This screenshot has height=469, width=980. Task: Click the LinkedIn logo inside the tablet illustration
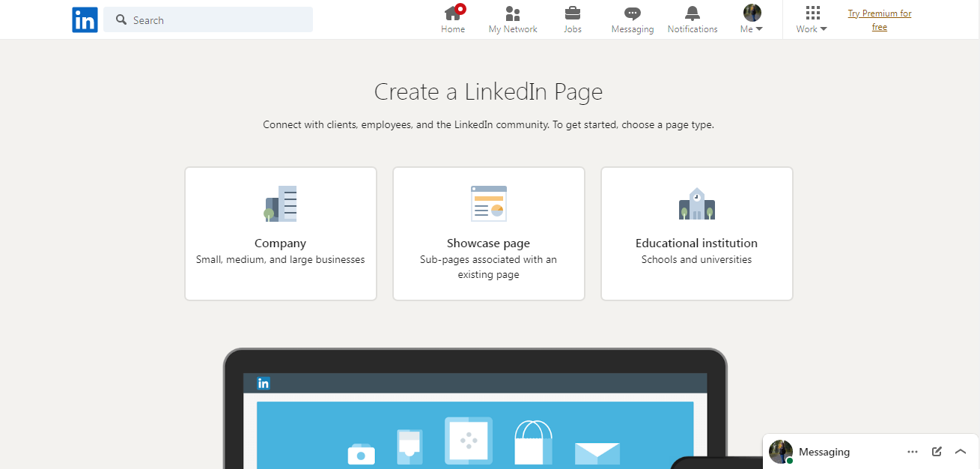264,384
